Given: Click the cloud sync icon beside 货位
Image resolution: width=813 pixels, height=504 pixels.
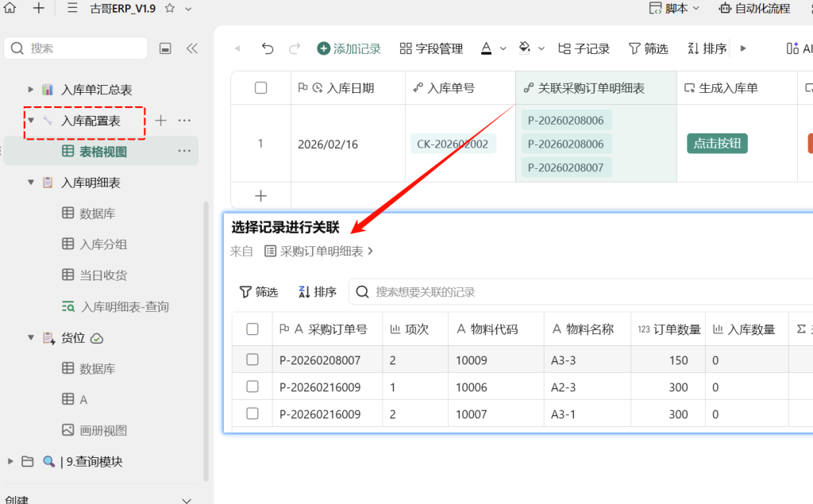Looking at the screenshot, I should pos(97,339).
